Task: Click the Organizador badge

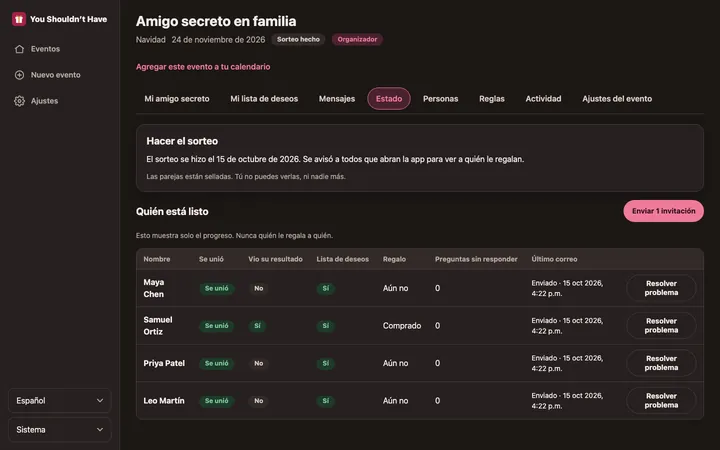Action: 357,39
